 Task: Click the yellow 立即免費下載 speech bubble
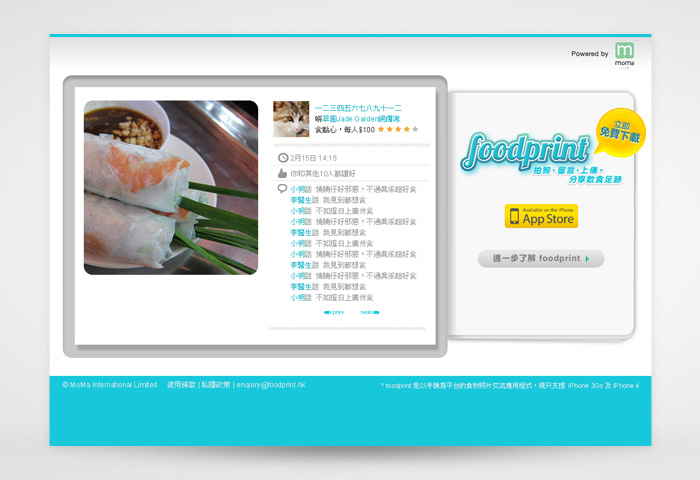620,133
